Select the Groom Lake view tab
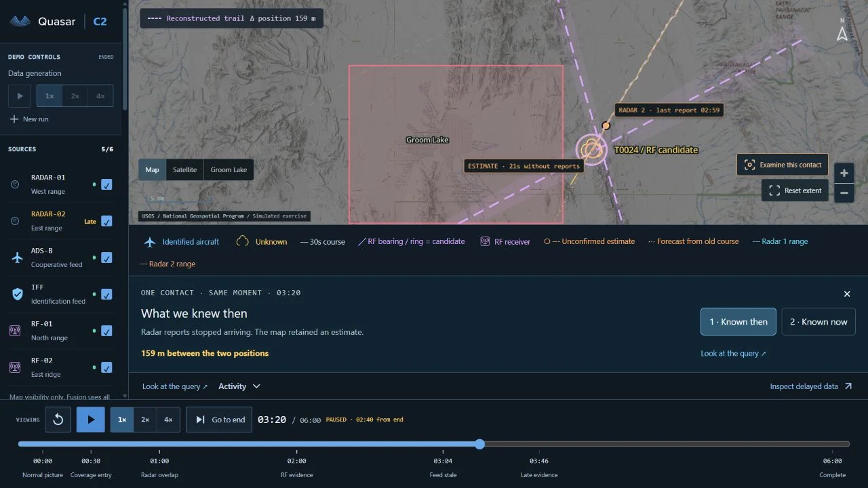The image size is (868, 488). tap(229, 170)
